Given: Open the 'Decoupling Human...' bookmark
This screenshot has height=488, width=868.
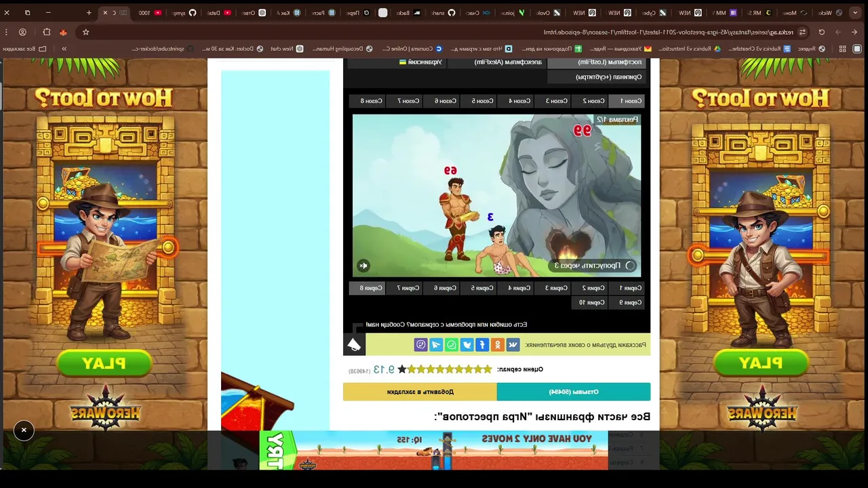Looking at the screenshot, I should click(343, 49).
